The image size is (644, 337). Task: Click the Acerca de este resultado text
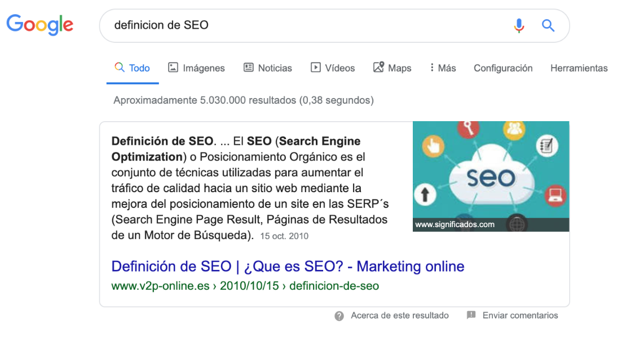click(400, 316)
